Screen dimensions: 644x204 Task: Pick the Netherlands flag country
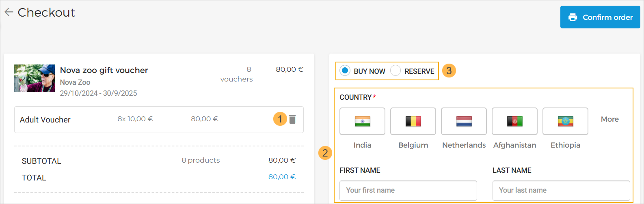(464, 121)
